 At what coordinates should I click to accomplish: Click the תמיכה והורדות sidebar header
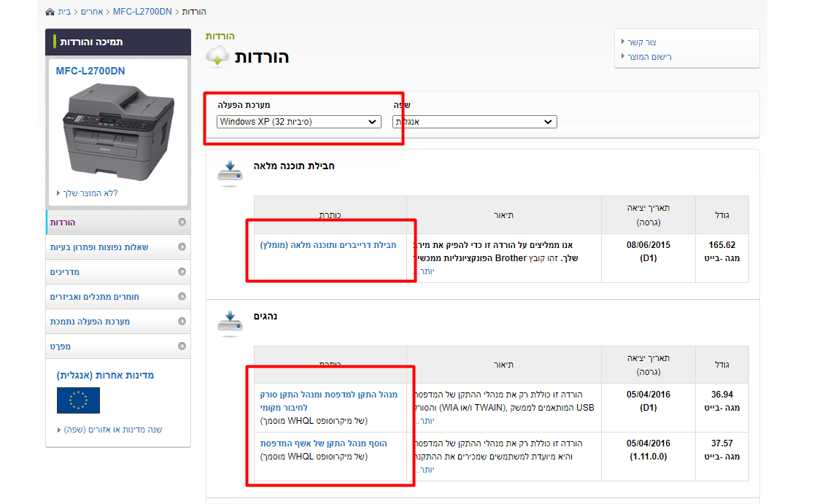[118, 42]
